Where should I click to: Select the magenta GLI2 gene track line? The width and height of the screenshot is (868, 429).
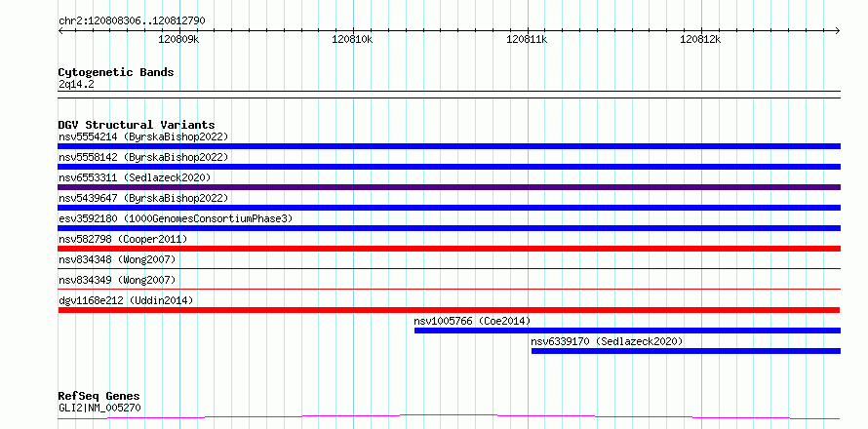(449, 416)
